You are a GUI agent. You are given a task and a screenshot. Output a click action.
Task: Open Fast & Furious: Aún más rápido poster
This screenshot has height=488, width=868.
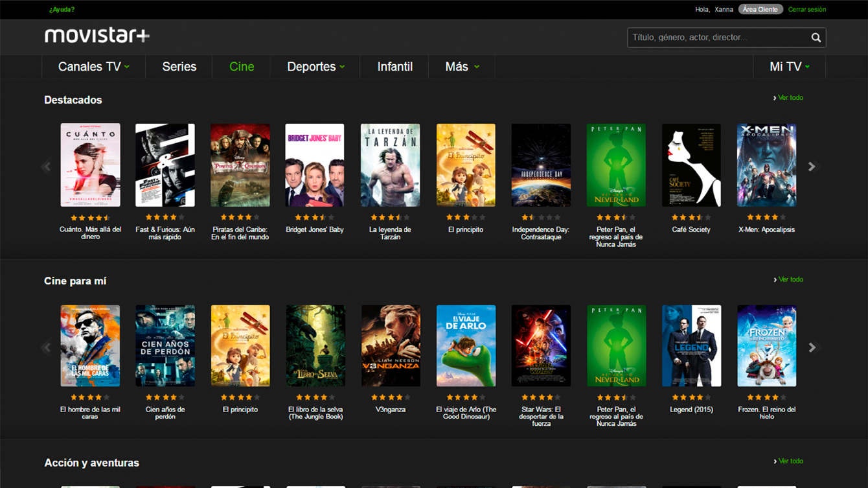click(x=165, y=165)
